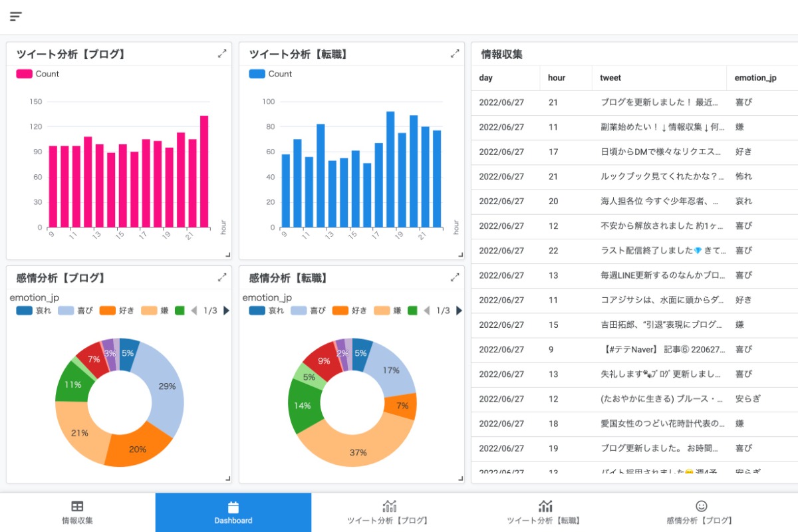Toggle 好き legend in 感情分析【転職】
The height and width of the screenshot is (532, 798).
click(350, 311)
